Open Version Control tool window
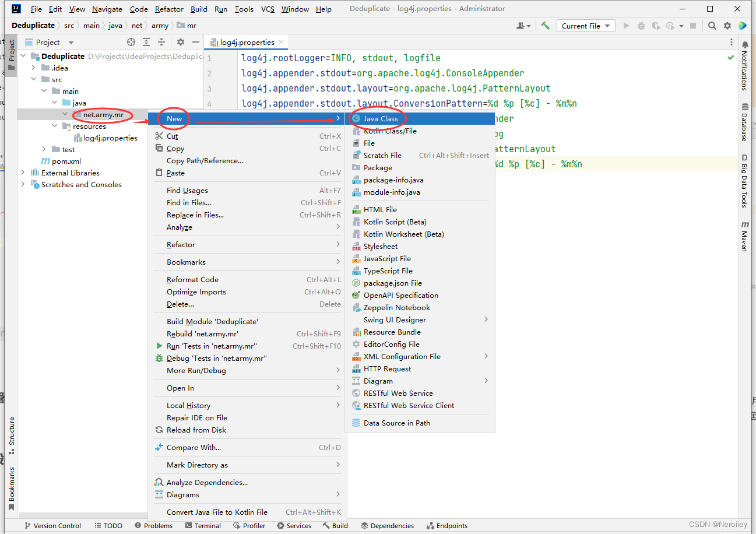Viewport: 756px width, 534px height. point(52,525)
